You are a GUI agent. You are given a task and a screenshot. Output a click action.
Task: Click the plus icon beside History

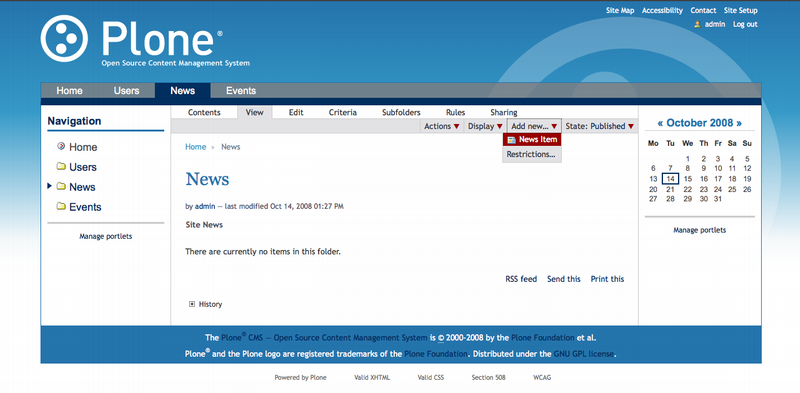(192, 304)
